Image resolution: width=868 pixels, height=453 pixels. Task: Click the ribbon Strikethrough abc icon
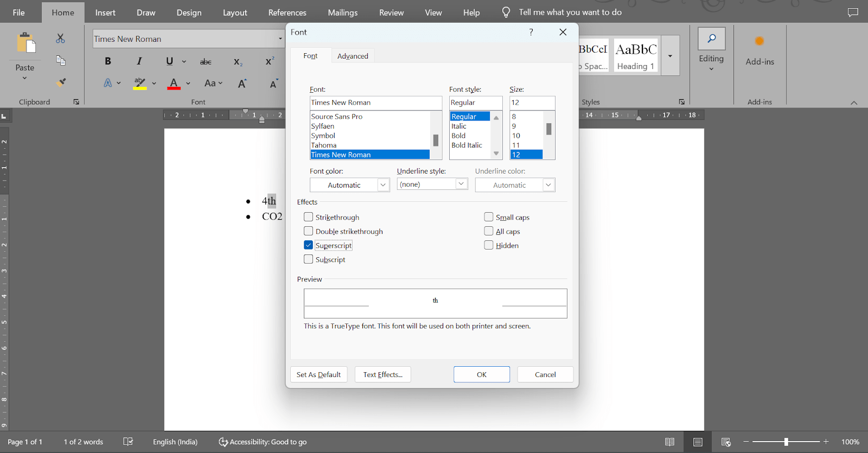pos(206,62)
